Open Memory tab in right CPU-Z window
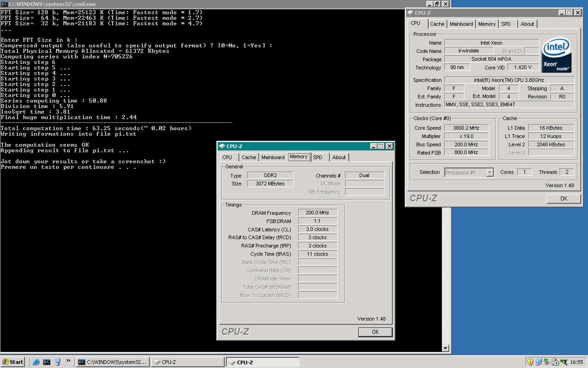The width and height of the screenshot is (588, 368). [487, 24]
